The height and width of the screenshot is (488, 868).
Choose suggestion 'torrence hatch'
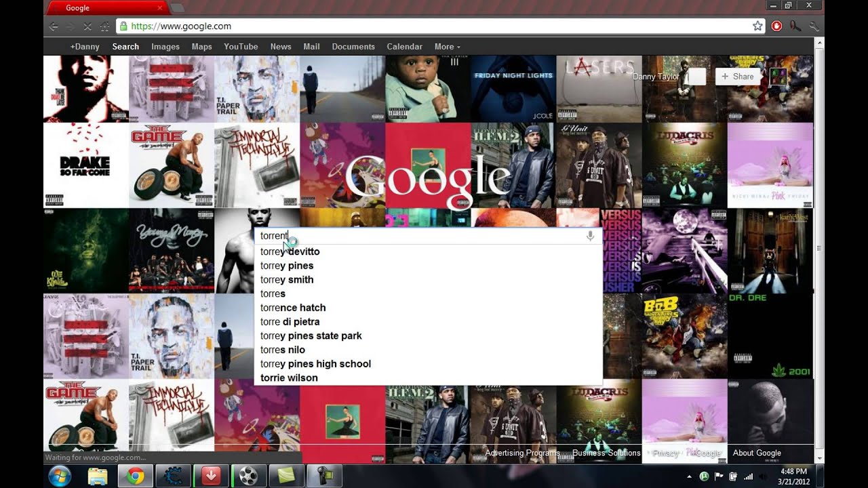click(428, 308)
